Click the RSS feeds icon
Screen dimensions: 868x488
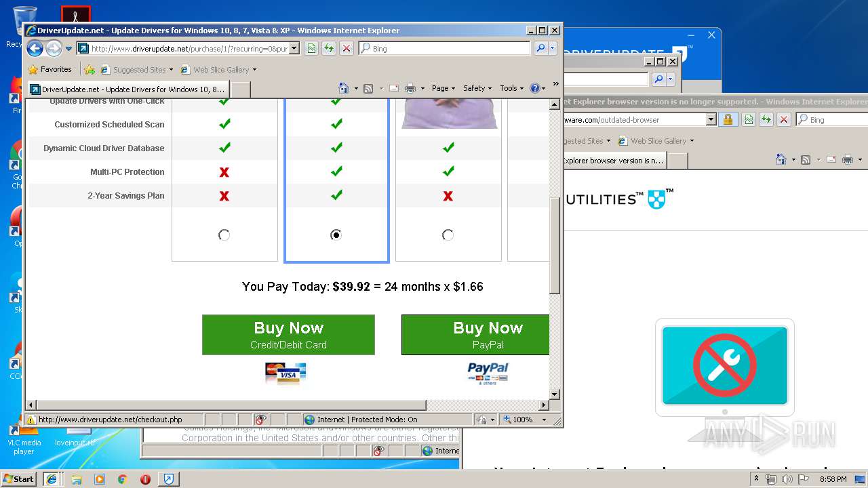tap(368, 88)
